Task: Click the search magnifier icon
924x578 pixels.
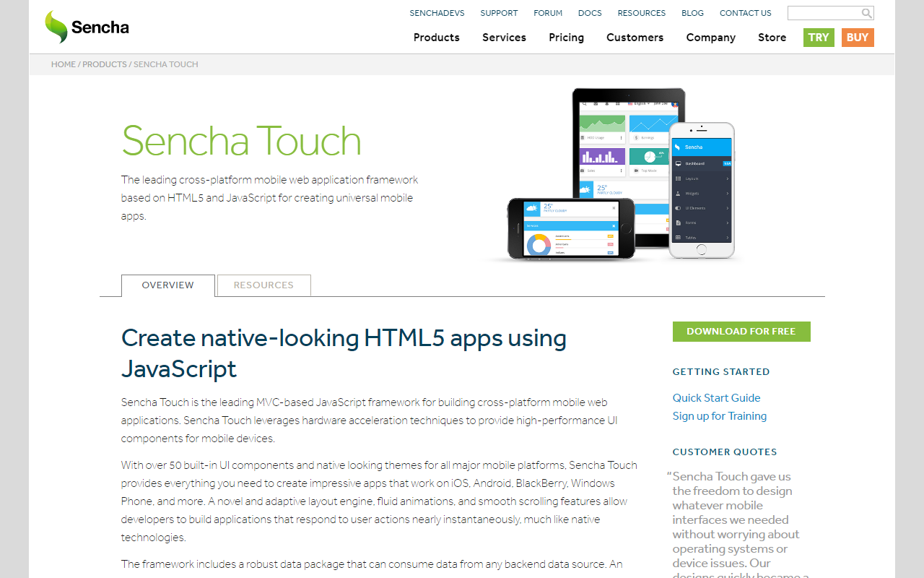Action: click(x=866, y=13)
